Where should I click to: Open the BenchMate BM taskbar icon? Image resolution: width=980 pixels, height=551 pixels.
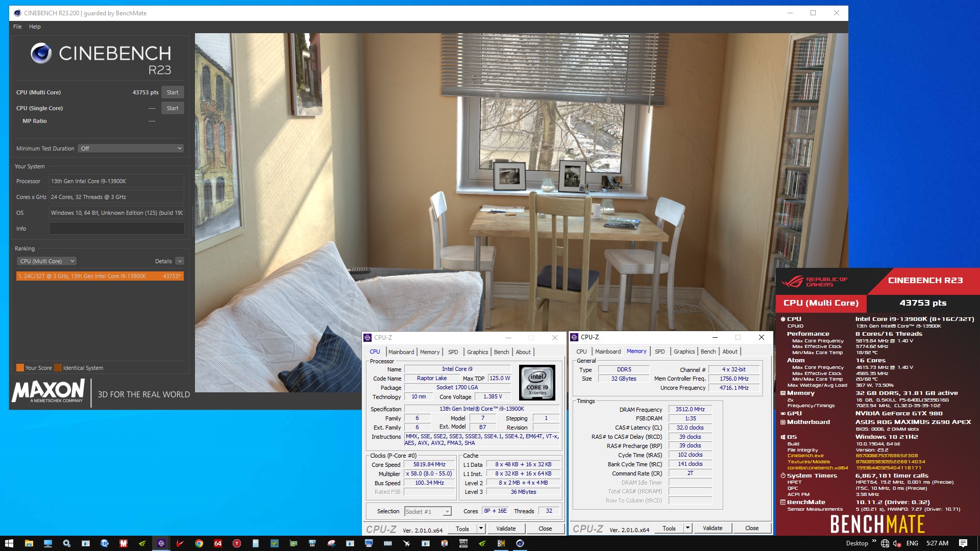(x=501, y=543)
